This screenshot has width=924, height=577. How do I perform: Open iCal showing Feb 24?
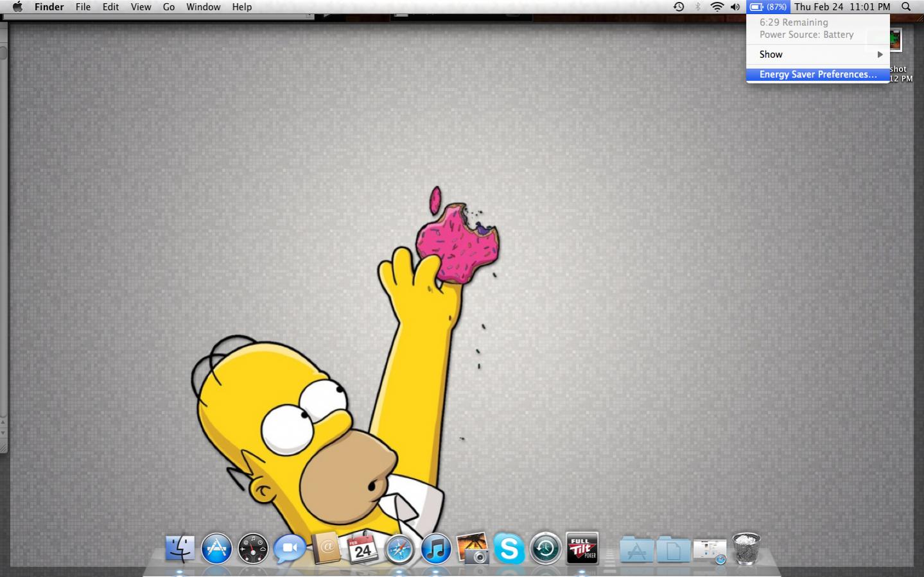click(362, 548)
